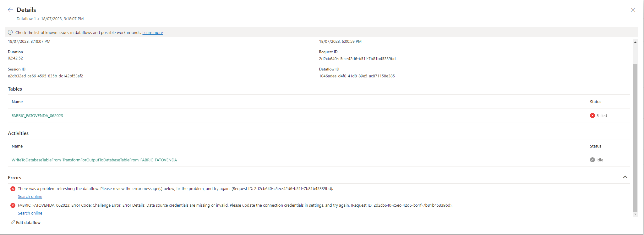Click the scroll up arrow on the scrollbar
The height and width of the screenshot is (235, 644).
click(x=635, y=42)
